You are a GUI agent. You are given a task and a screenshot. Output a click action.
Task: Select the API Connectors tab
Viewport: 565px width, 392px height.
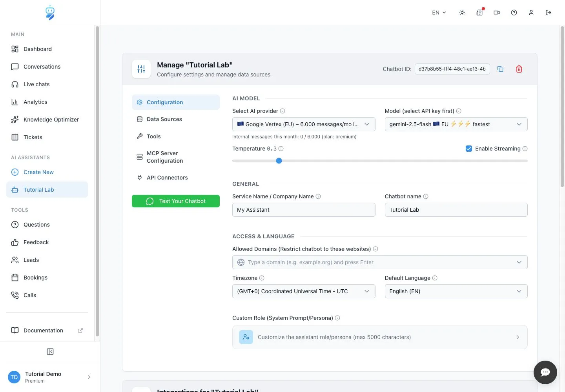coord(176,178)
